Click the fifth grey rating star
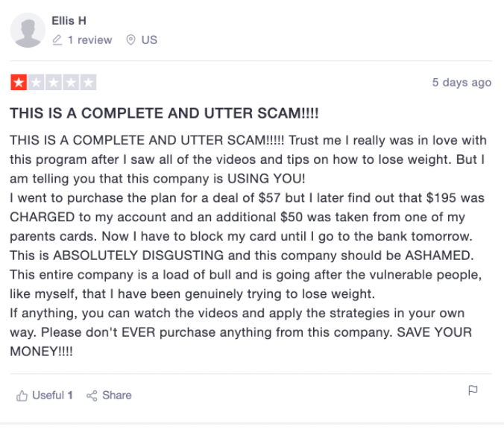 (88, 83)
